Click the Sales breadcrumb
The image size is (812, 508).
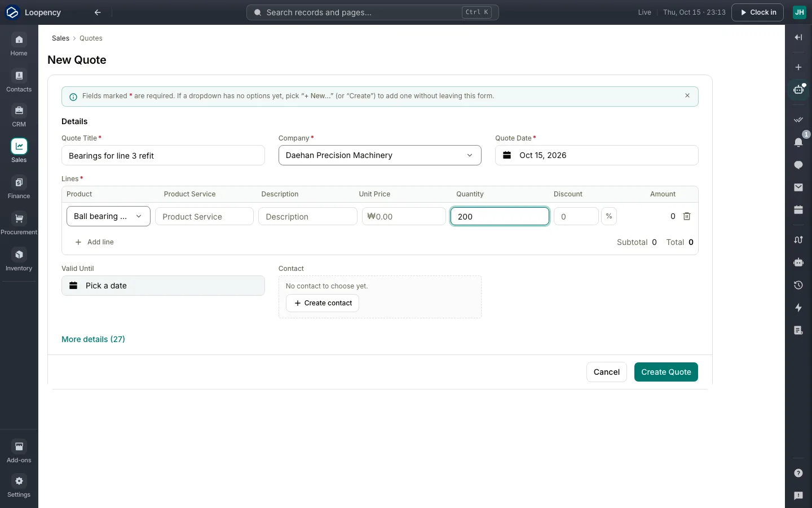pyautogui.click(x=60, y=38)
